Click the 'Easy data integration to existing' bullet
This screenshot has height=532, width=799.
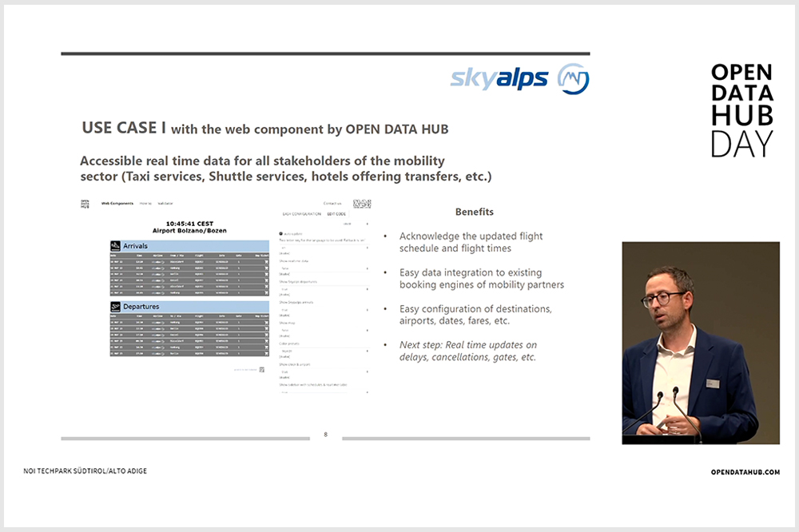pyautogui.click(x=482, y=279)
